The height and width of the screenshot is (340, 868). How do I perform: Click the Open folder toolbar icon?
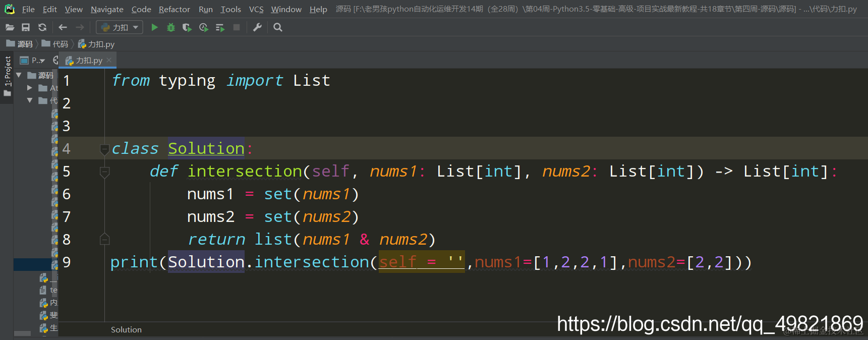10,27
